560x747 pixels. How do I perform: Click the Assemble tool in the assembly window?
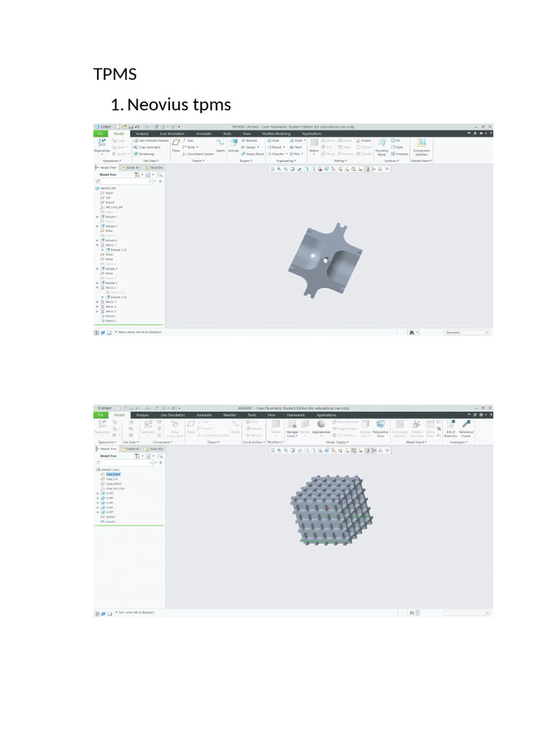point(148,427)
